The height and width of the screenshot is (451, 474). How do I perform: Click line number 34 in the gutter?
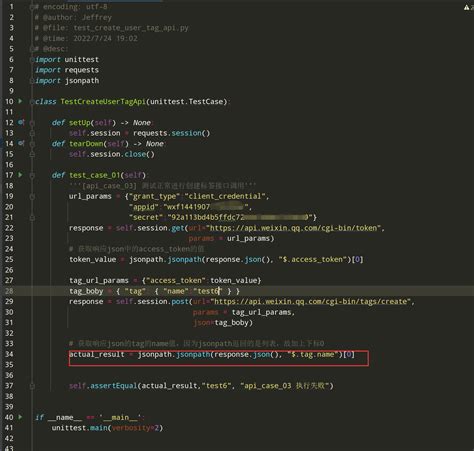tap(9, 354)
